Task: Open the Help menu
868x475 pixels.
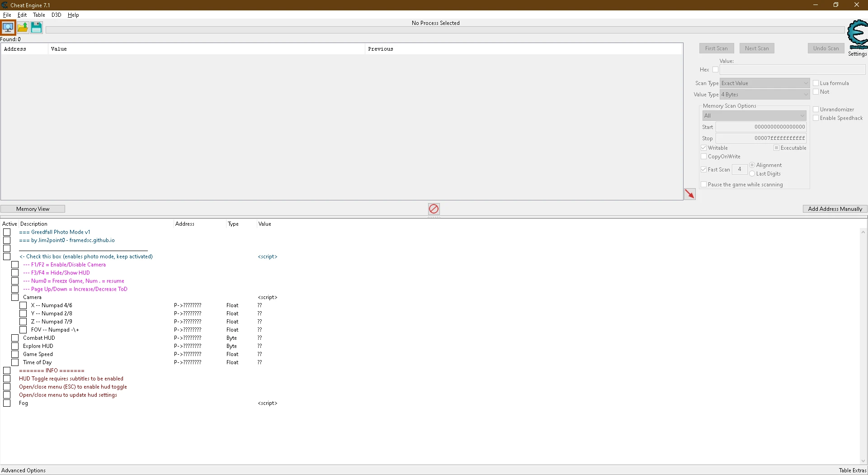Action: point(73,15)
